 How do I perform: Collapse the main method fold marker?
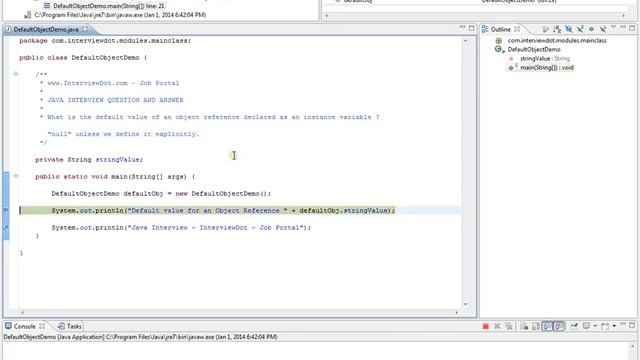pos(16,176)
